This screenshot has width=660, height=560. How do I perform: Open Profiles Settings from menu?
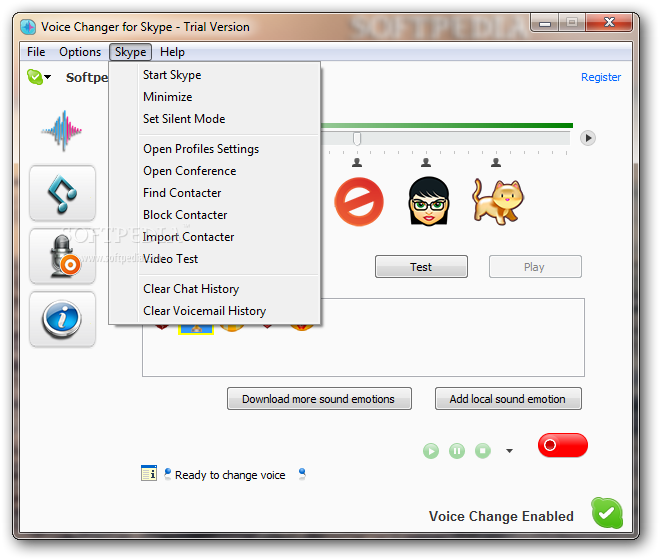tap(214, 149)
